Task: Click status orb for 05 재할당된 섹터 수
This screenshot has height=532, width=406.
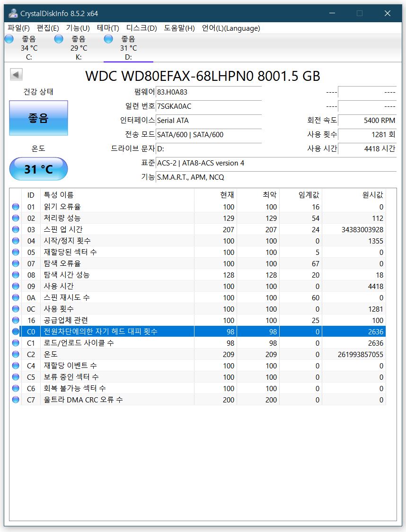Action: point(16,252)
